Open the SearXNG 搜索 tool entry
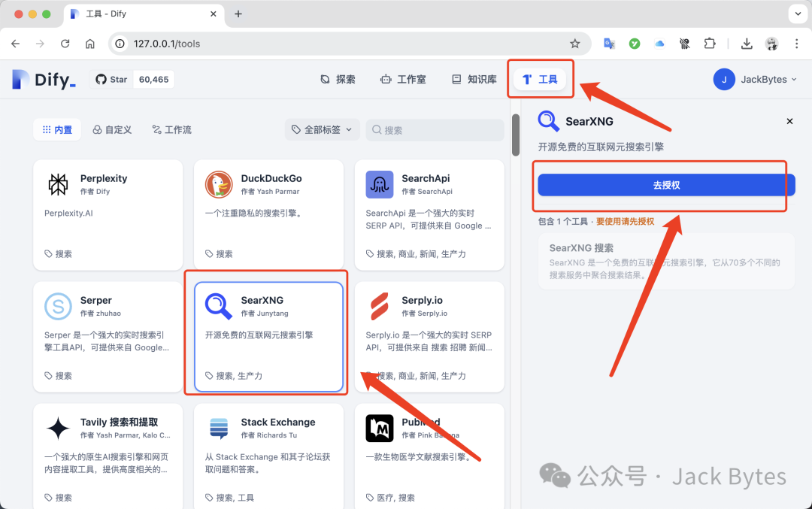Image resolution: width=812 pixels, height=509 pixels. tap(666, 261)
